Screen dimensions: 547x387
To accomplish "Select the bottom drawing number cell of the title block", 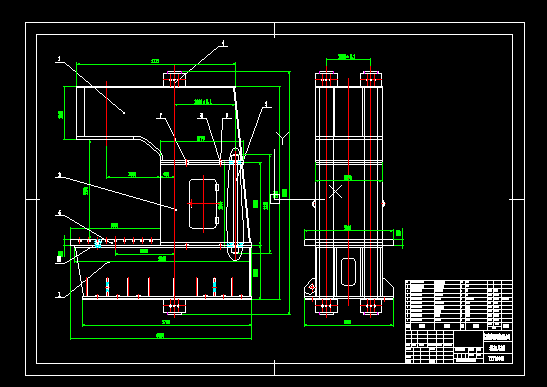I will 498,358.
